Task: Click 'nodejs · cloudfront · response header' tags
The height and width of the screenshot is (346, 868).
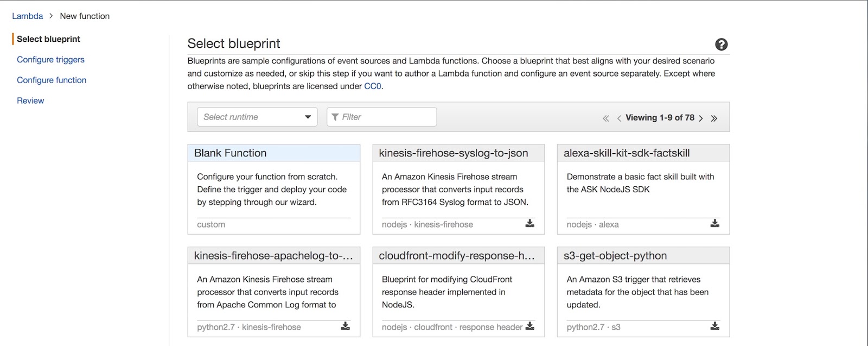Action: [x=452, y=327]
